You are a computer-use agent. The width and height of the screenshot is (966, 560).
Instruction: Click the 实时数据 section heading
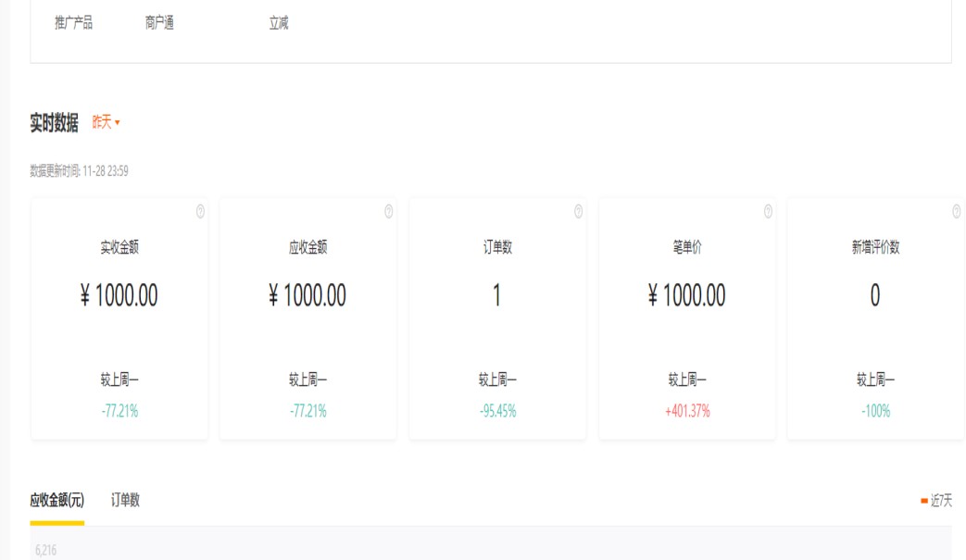pos(54,122)
